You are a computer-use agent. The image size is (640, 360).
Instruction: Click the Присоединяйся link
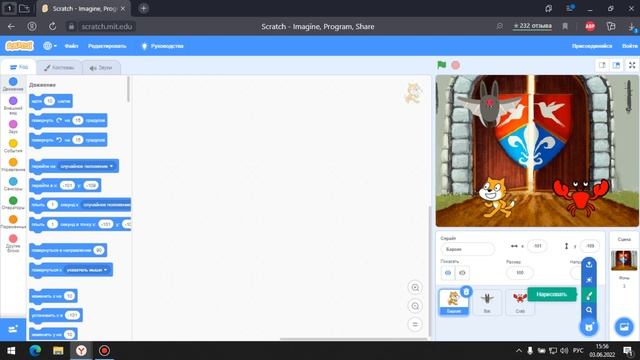(592, 46)
